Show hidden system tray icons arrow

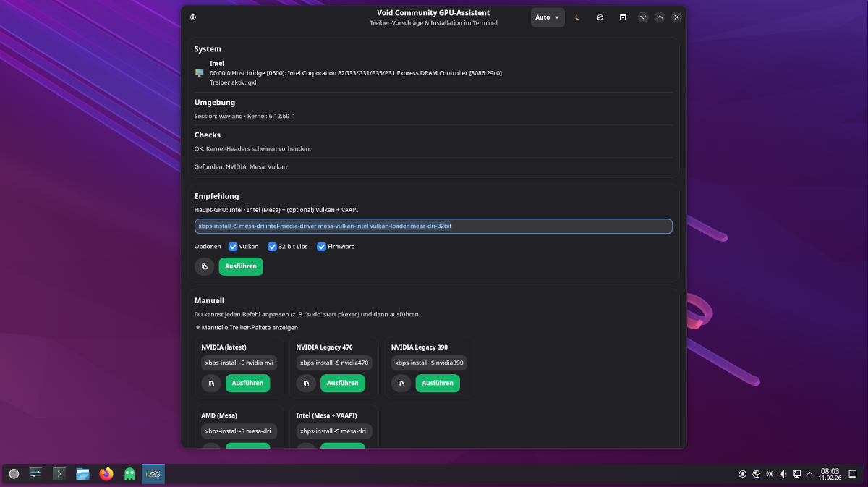[809, 474]
